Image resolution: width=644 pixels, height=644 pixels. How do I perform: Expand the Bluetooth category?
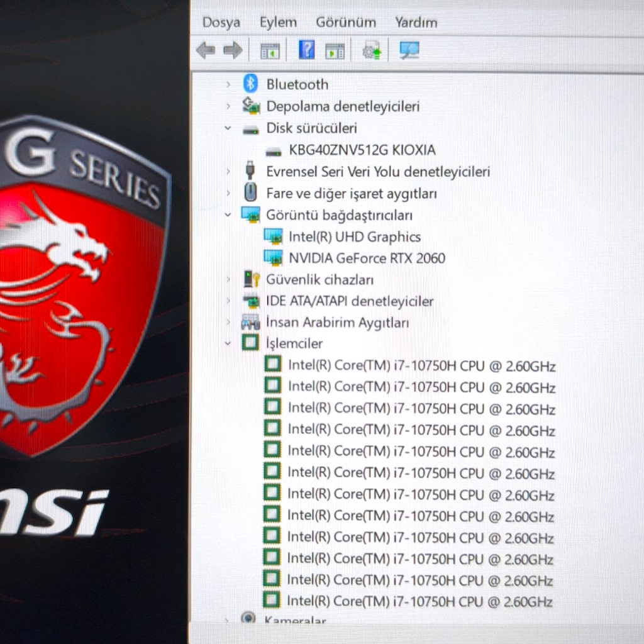click(x=228, y=85)
